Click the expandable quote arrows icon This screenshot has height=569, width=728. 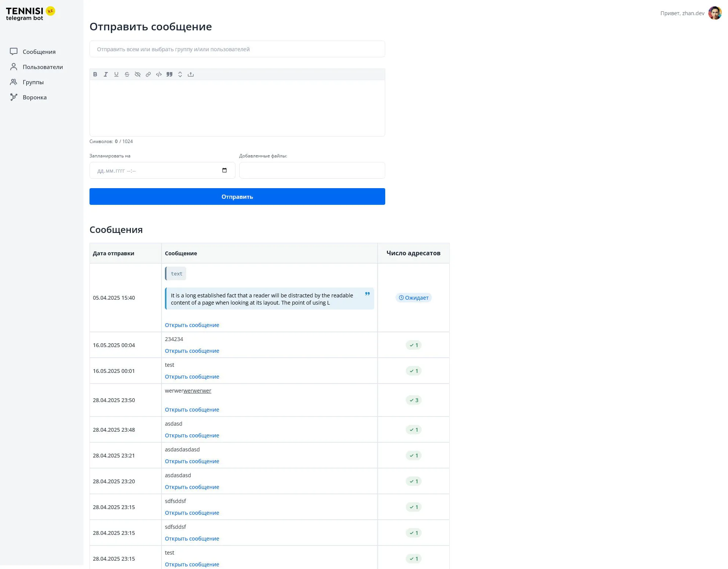click(180, 74)
